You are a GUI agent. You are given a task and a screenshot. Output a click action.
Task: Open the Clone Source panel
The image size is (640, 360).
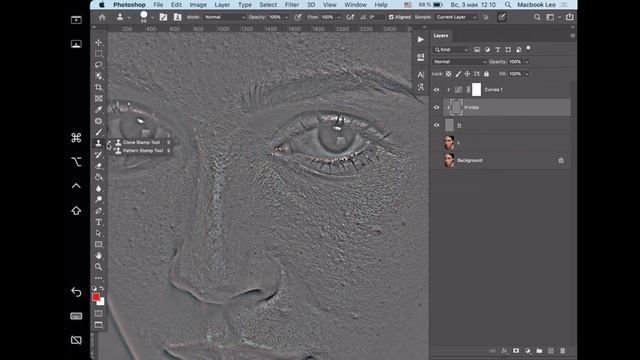(177, 17)
